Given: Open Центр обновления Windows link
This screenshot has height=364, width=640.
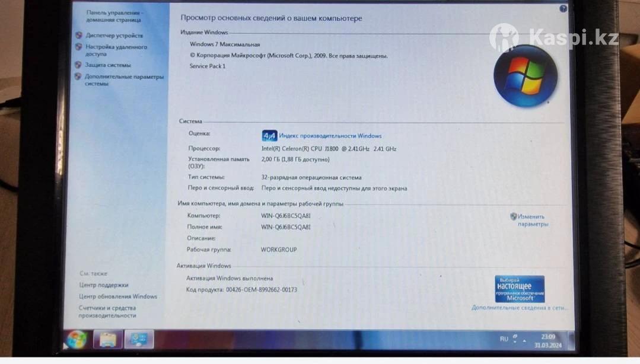Looking at the screenshot, I should tap(118, 296).
